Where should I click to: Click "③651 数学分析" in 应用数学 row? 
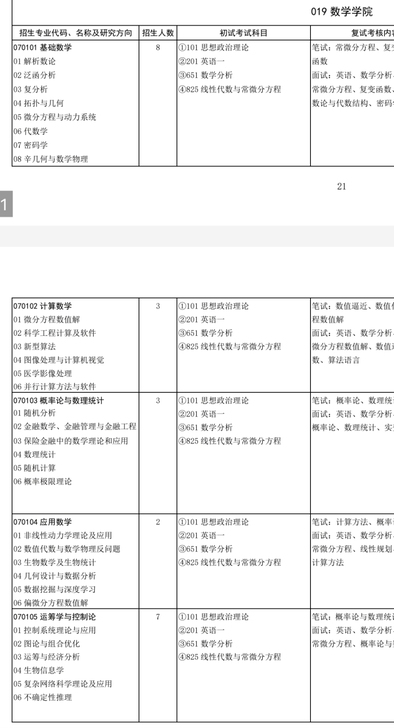(206, 549)
